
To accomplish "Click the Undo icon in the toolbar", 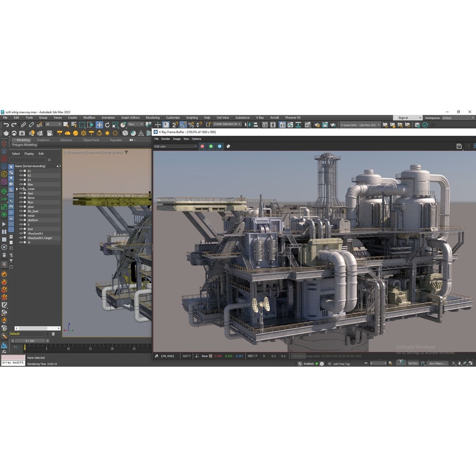I will (7, 126).
